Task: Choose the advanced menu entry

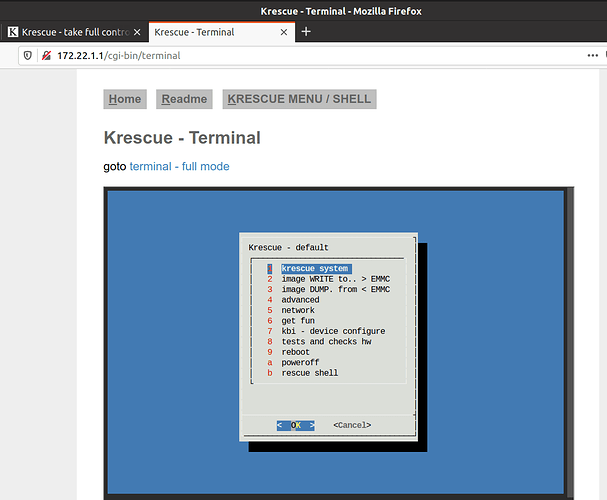Action: (293, 300)
